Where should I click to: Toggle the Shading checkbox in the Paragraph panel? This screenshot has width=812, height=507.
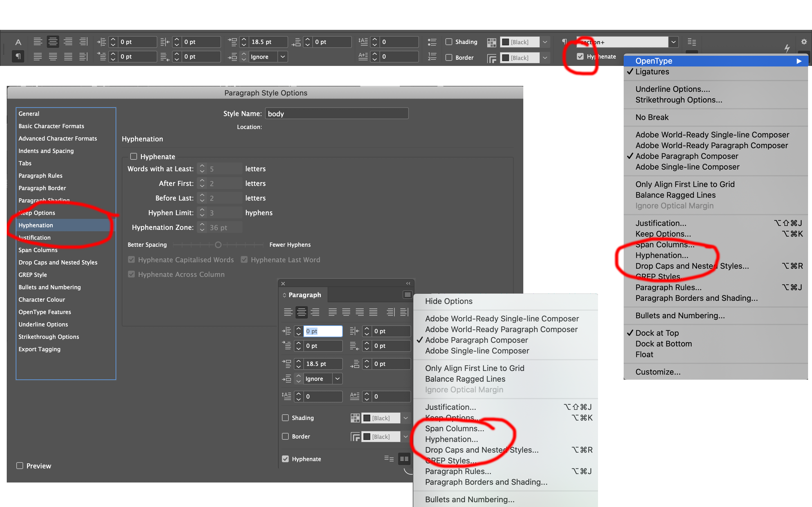click(285, 418)
